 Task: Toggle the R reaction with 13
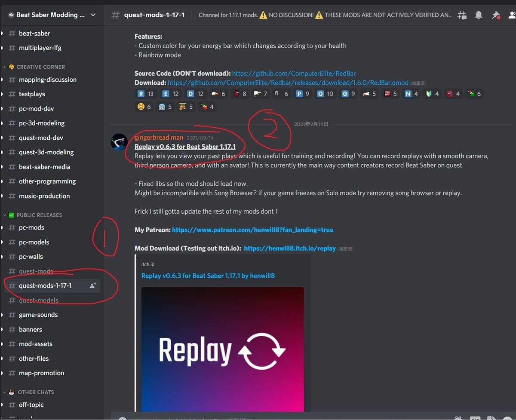(145, 94)
